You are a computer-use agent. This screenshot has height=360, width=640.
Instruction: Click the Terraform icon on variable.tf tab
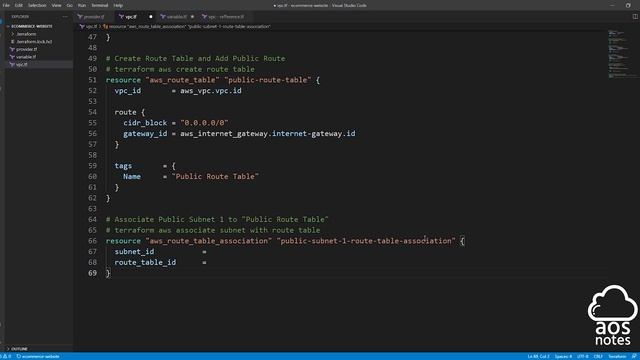(x=163, y=17)
